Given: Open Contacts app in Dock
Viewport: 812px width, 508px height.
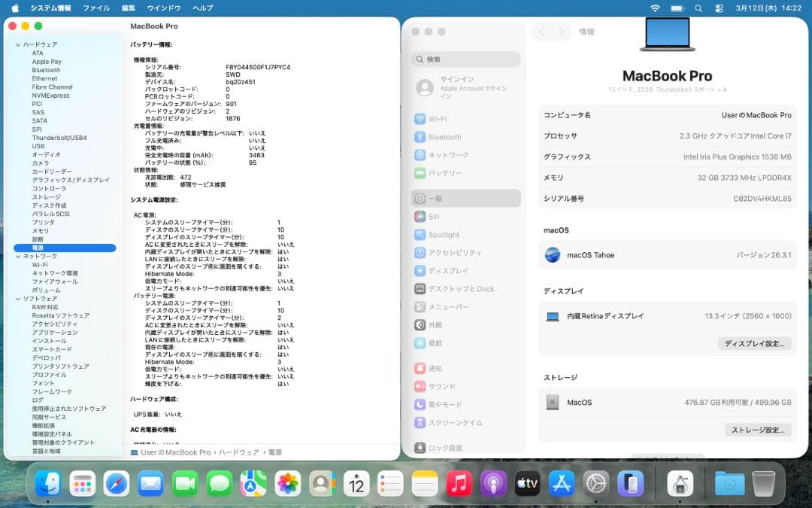Looking at the screenshot, I should (x=322, y=484).
